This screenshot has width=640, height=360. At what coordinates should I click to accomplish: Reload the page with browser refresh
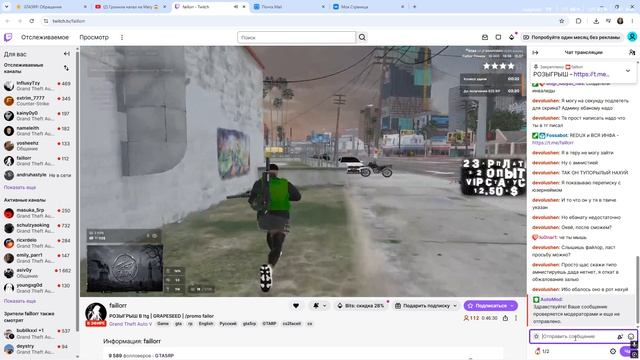(x=32, y=21)
